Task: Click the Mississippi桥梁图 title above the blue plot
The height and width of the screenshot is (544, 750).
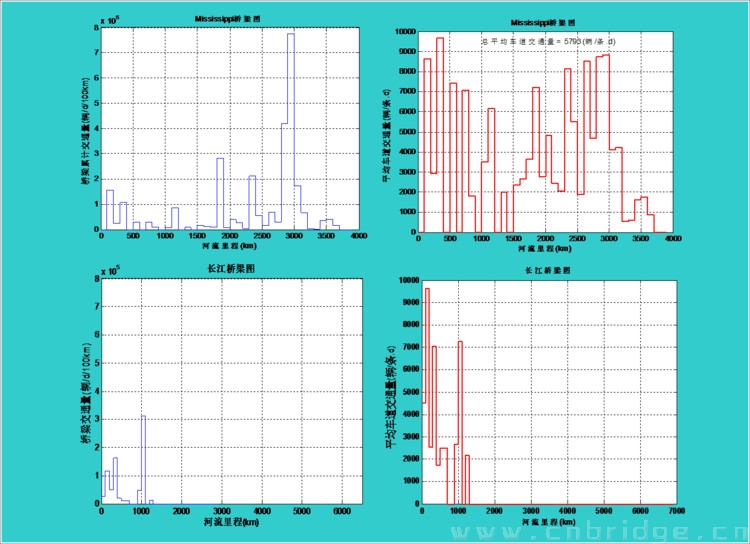Action: click(x=228, y=19)
